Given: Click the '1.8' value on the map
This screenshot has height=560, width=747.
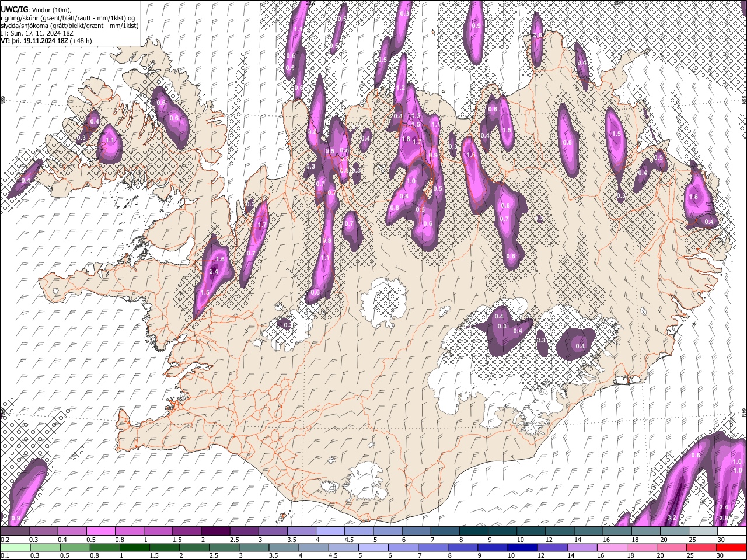Looking at the screenshot, I should (x=406, y=139).
